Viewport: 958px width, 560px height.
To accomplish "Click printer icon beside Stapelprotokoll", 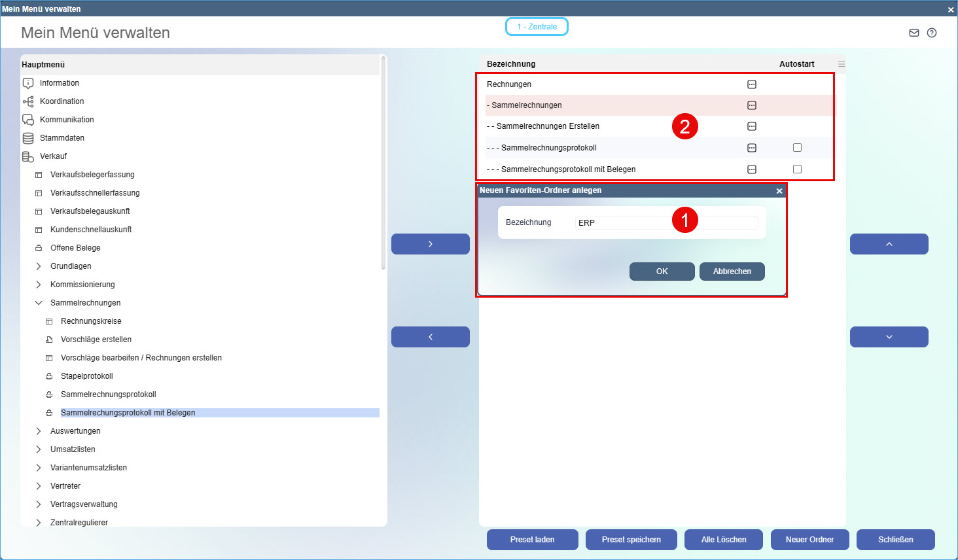I will [49, 376].
